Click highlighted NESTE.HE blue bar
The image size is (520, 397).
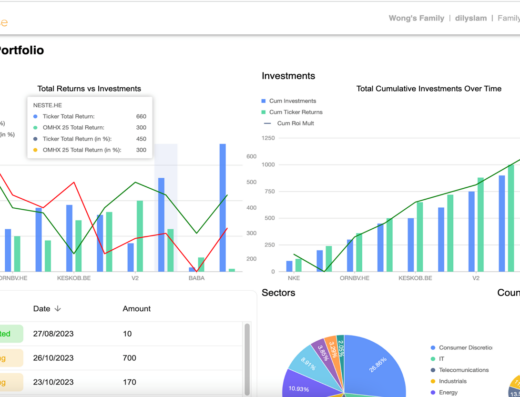(x=161, y=225)
